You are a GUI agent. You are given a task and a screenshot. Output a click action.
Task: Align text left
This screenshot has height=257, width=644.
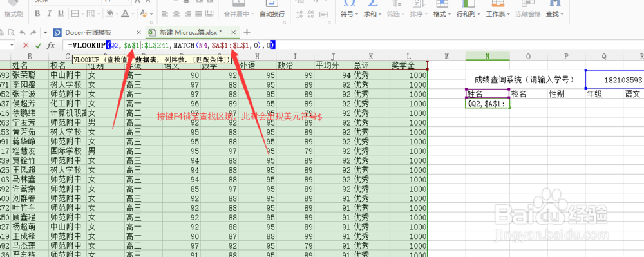[165, 14]
